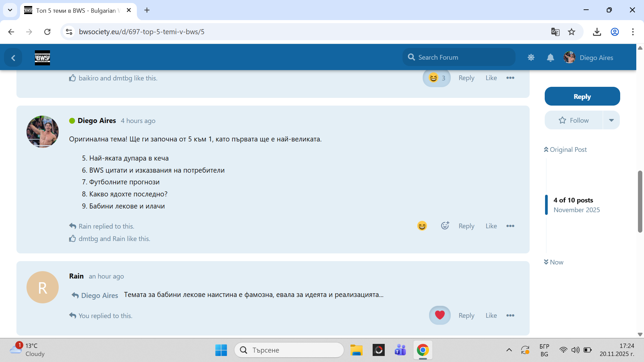Click add-reaction smiley on Diego Aires' post
This screenshot has width=644, height=362.
(x=445, y=226)
